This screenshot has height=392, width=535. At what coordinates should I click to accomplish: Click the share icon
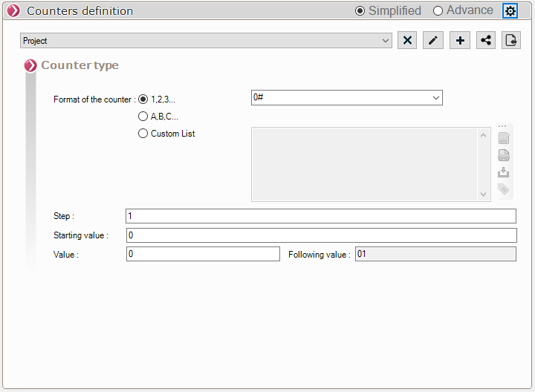pos(486,41)
